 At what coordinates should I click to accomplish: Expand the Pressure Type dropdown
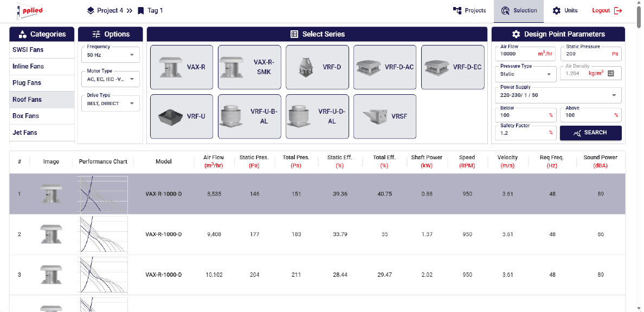526,74
